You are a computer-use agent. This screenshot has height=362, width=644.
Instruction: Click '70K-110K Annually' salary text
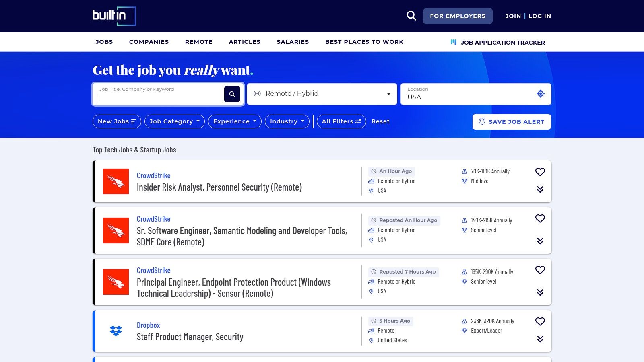pyautogui.click(x=490, y=171)
